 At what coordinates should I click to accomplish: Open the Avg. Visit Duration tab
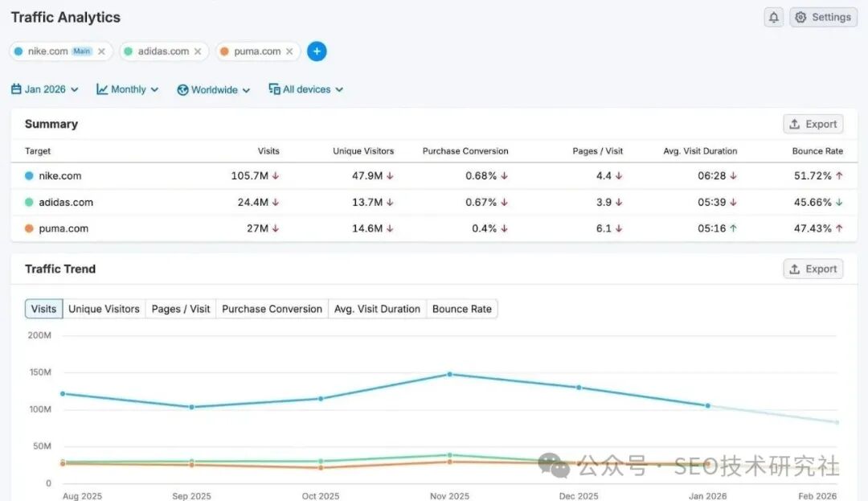point(377,309)
